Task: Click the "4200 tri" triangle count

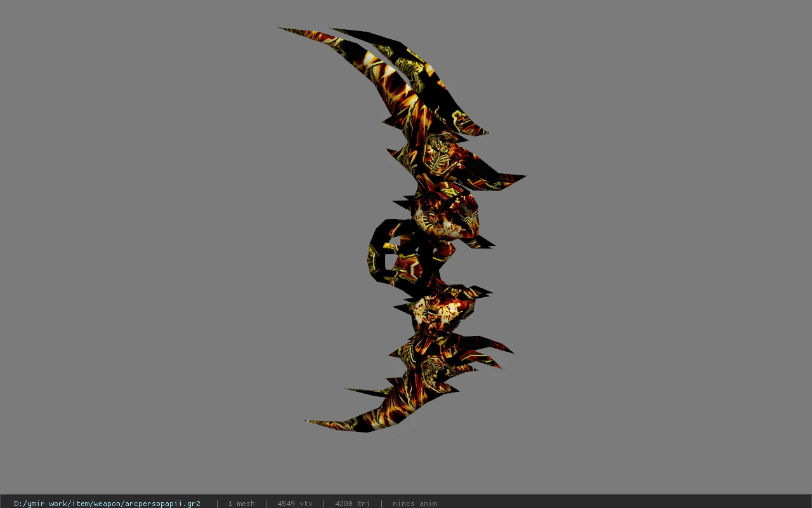Action: [x=352, y=504]
